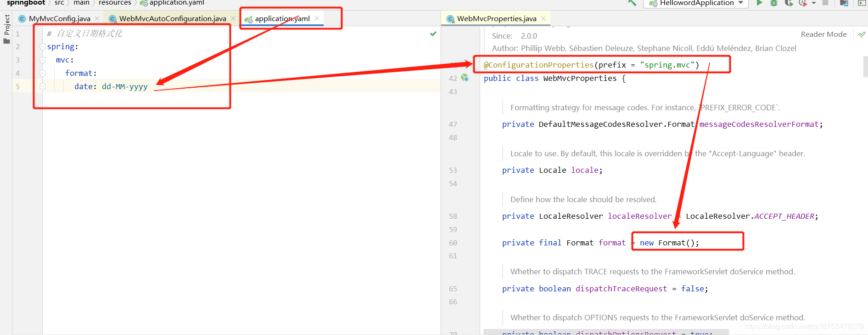The width and height of the screenshot is (868, 335).
Task: Click the class icon on WebMvcAutoConfiguration.java tab
Action: (x=112, y=19)
